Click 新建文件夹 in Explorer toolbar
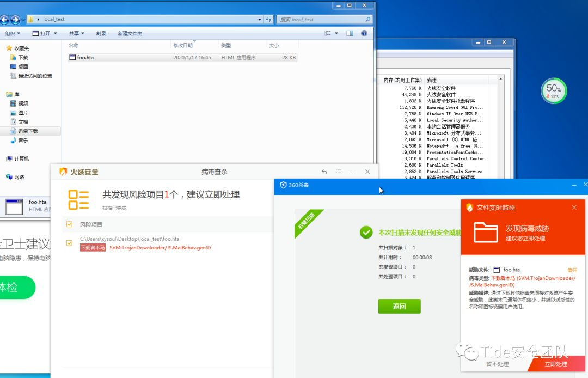 click(130, 33)
